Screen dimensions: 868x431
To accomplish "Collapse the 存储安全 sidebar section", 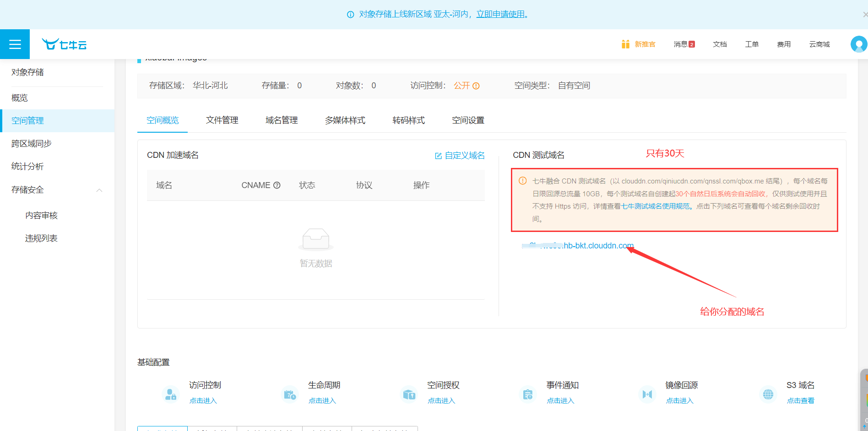I will 99,190.
